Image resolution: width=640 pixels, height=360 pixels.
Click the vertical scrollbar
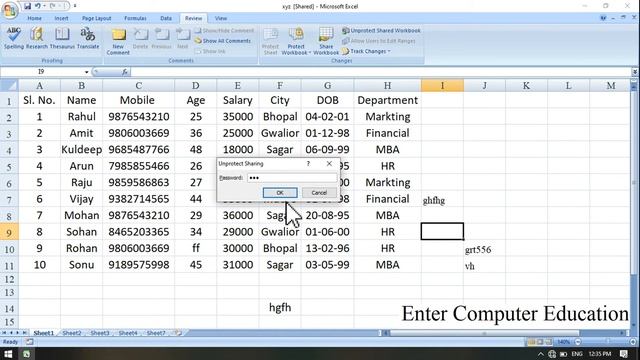click(633, 182)
